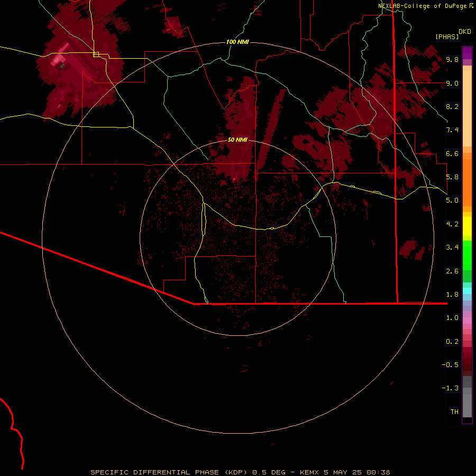Select the 9.0 scale value
This screenshot has width=476, height=476.
(452, 83)
